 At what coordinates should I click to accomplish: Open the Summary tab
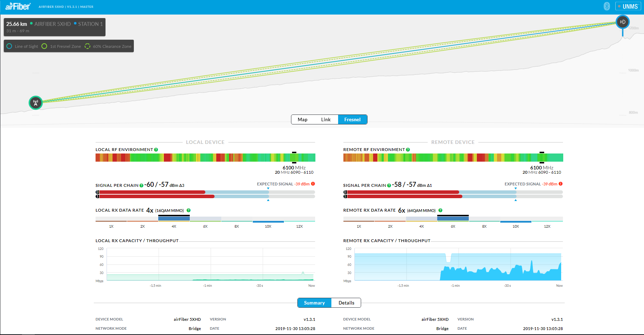[x=314, y=303]
